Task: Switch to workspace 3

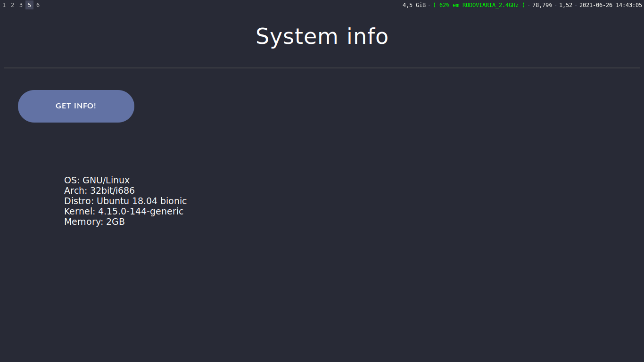Action: [x=21, y=5]
